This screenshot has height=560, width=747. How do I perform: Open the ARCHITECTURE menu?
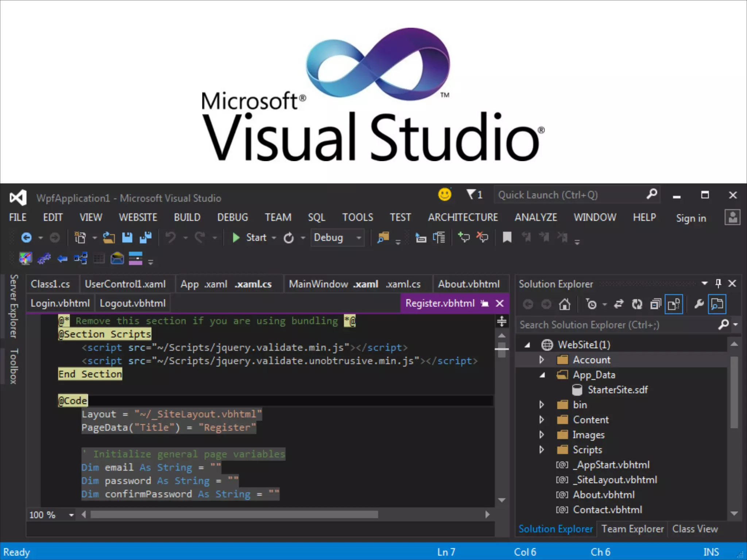[462, 217]
